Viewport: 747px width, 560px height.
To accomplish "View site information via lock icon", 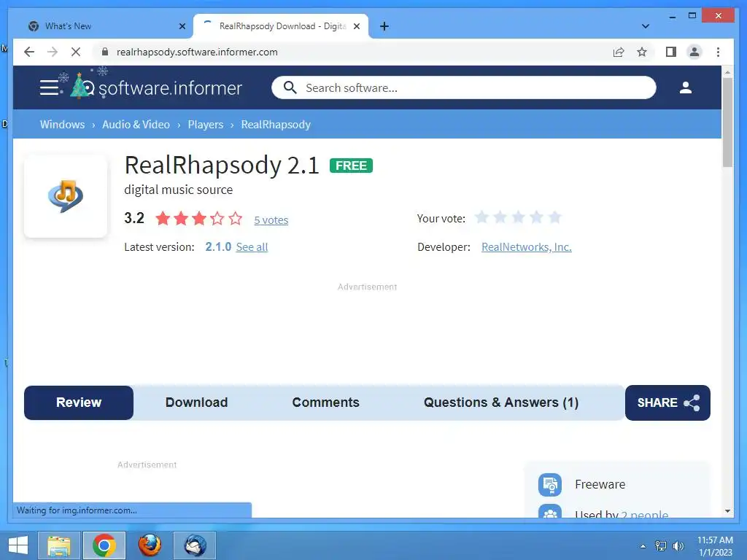I will 105,52.
